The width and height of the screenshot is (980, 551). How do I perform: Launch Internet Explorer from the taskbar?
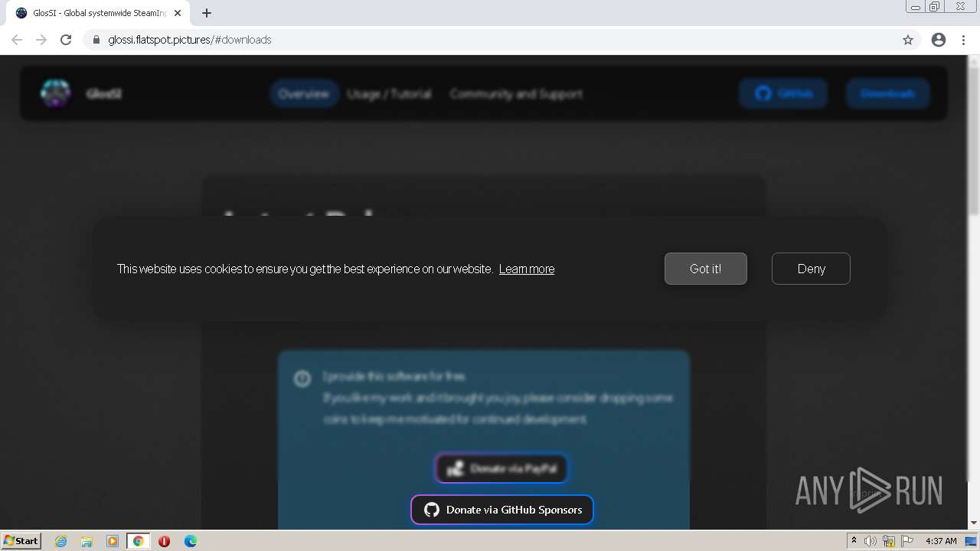click(x=61, y=541)
